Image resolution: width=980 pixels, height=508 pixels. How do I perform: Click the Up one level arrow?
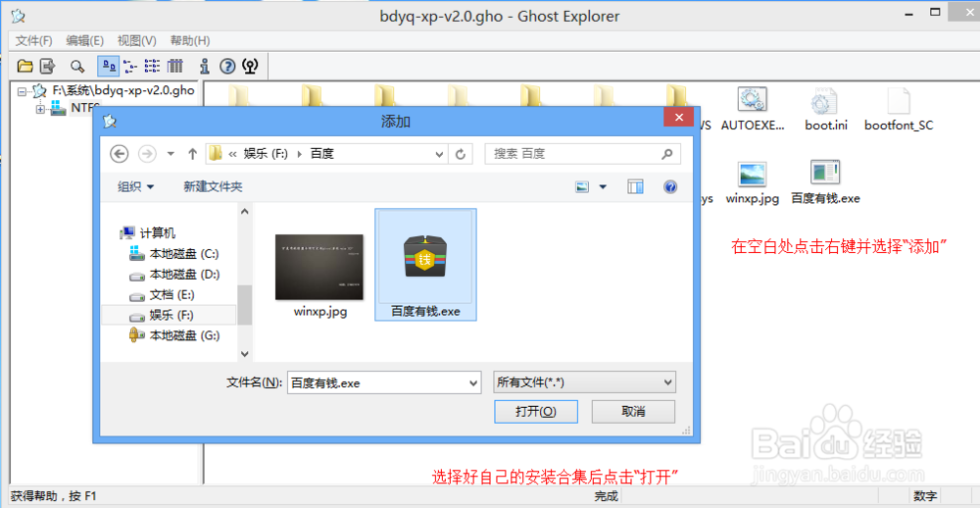coord(192,153)
